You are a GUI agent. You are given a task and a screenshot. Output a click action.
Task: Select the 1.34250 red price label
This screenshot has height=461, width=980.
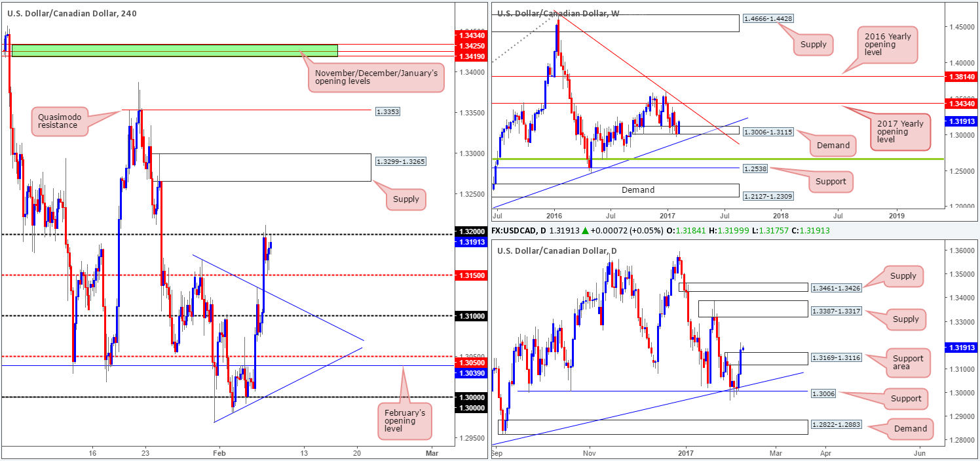coord(470,46)
